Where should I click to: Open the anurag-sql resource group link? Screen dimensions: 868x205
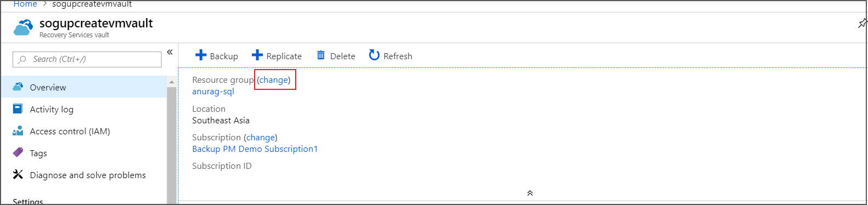(213, 92)
